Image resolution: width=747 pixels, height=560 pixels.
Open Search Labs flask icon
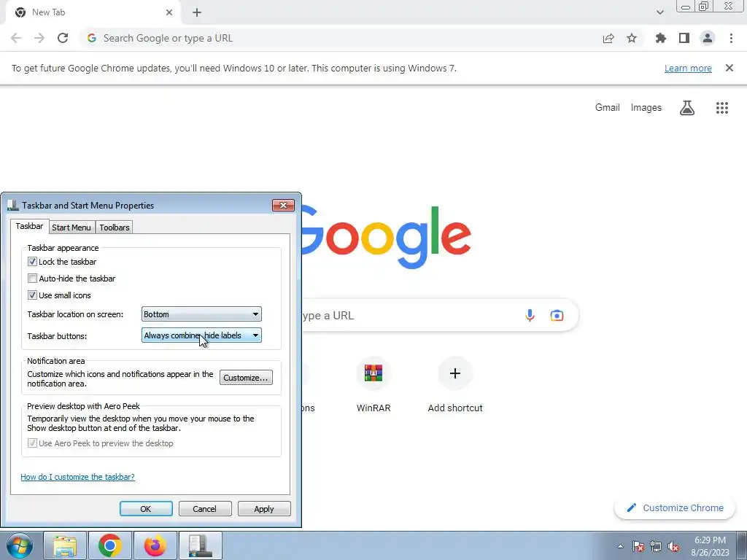point(687,108)
